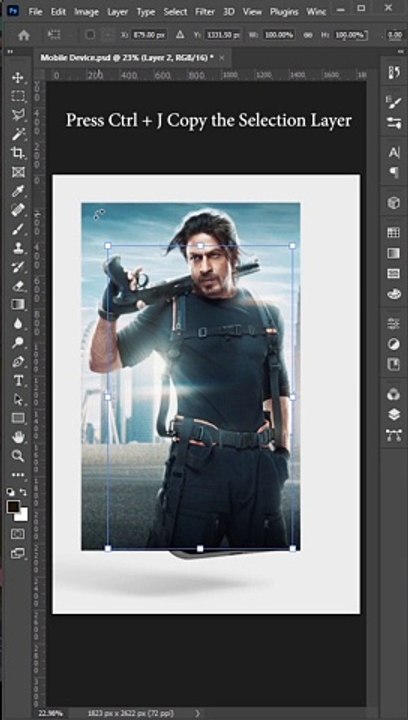Open the Paths panel
The image size is (408, 720).
(x=393, y=435)
